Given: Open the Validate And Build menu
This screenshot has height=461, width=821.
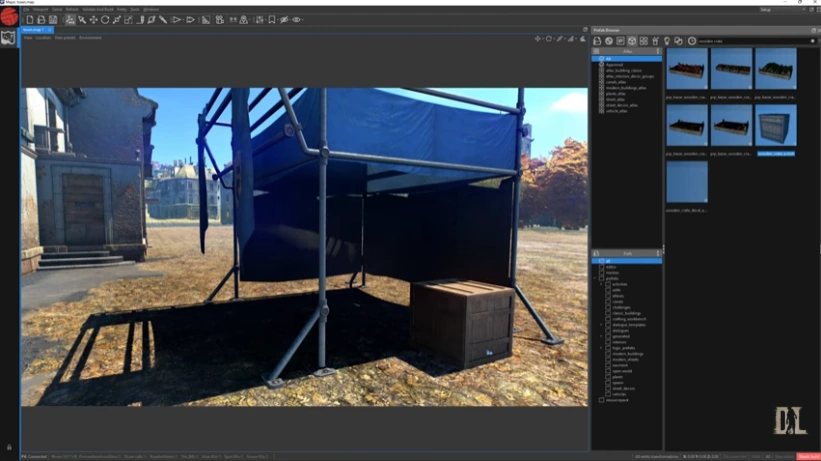Looking at the screenshot, I should click(97, 9).
